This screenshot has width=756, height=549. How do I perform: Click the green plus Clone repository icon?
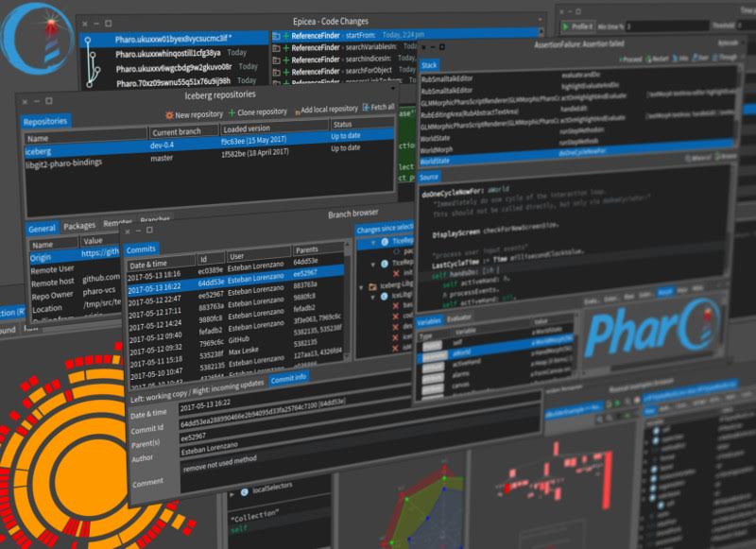[232, 112]
